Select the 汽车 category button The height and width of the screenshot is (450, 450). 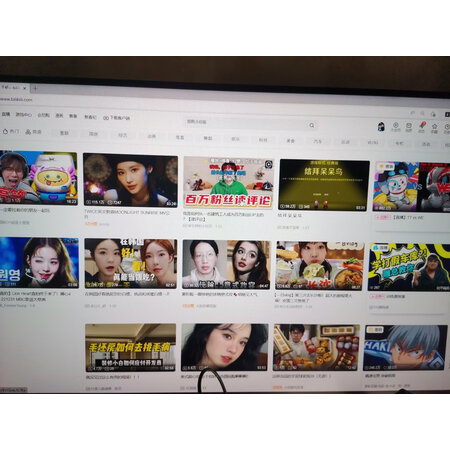pos(318,141)
